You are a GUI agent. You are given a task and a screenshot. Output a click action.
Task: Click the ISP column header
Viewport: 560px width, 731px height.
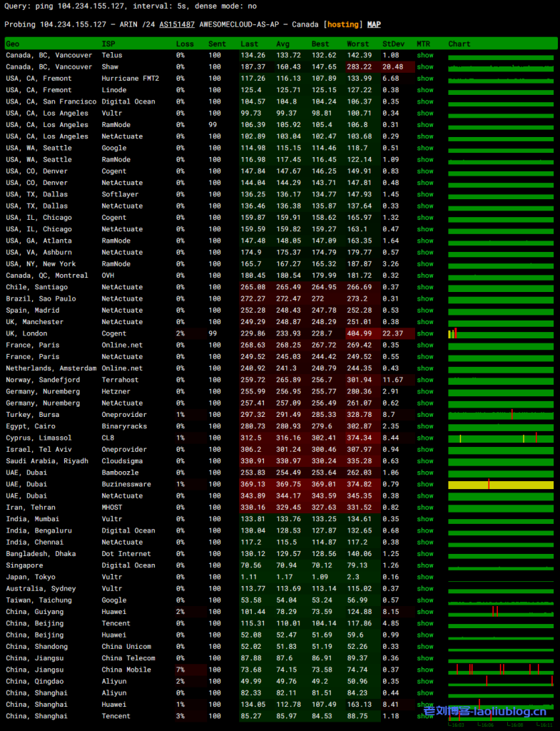coord(108,44)
